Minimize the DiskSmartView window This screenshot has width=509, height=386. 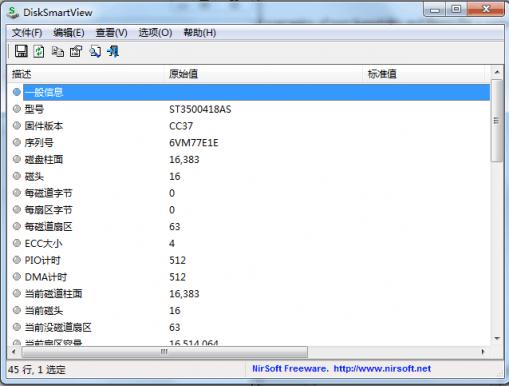[435, 9]
